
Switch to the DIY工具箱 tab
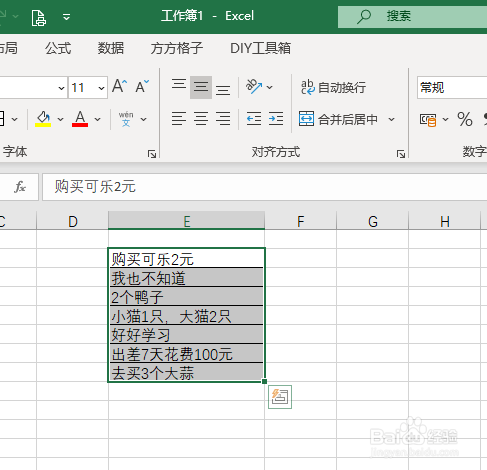(260, 48)
